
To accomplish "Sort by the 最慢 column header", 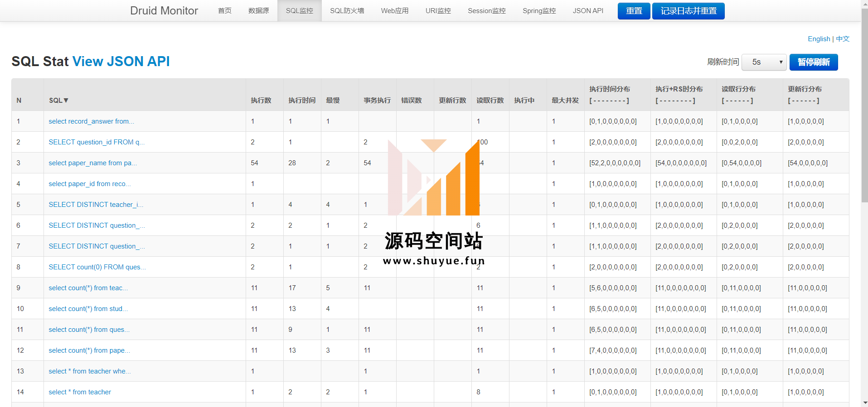I will coord(333,101).
